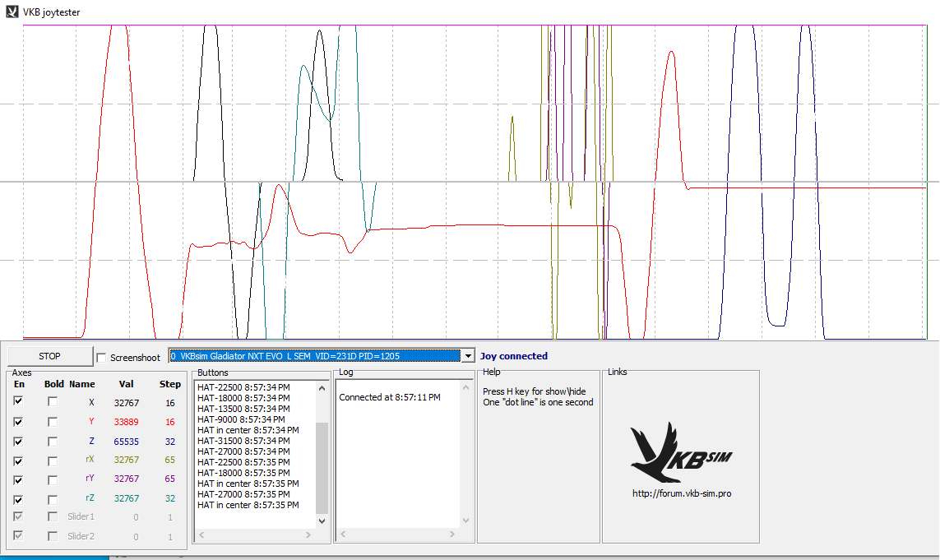Select the 'HAT-27000 8:57:35 PM' entry
This screenshot has height=560, width=940.
click(243, 494)
